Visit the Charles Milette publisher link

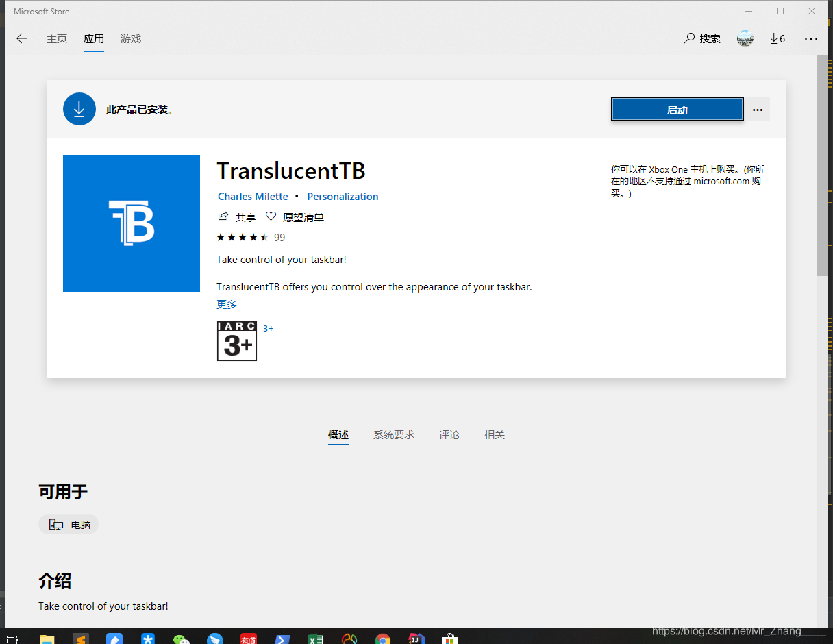(252, 196)
